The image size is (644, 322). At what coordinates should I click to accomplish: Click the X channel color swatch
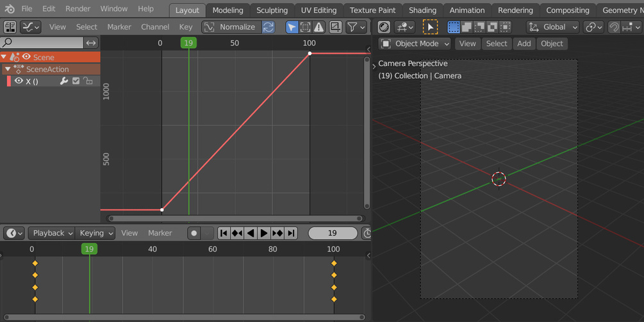[x=8, y=81]
